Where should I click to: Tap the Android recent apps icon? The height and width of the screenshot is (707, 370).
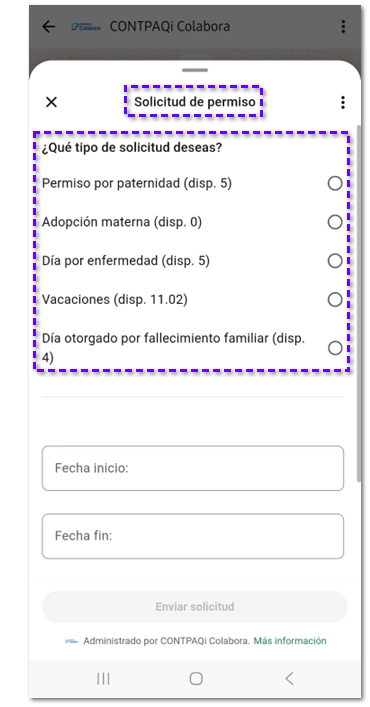[x=104, y=678]
